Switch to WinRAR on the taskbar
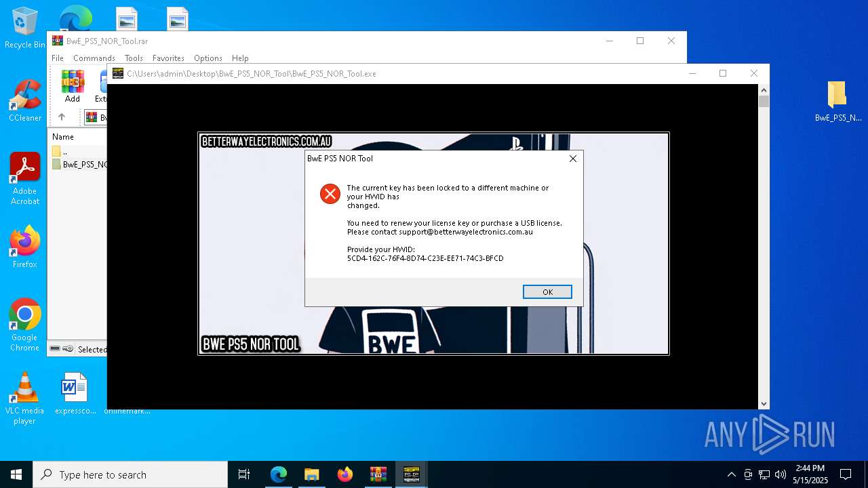This screenshot has height=488, width=868. pos(378,474)
